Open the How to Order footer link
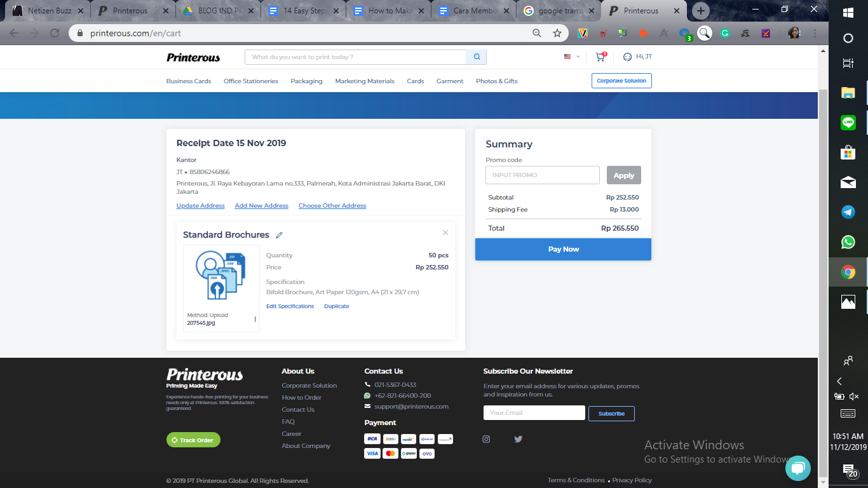 pos(302,398)
